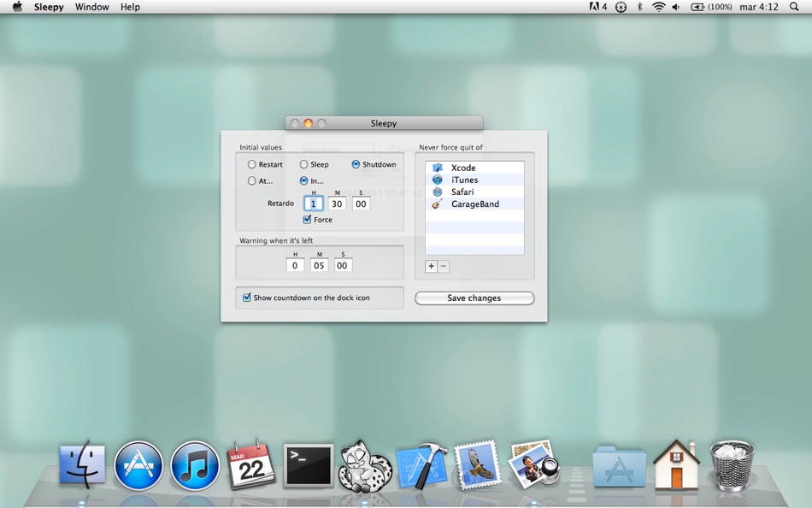This screenshot has width=812, height=508.
Task: Open the Applications folder stack in dock
Action: pos(620,466)
